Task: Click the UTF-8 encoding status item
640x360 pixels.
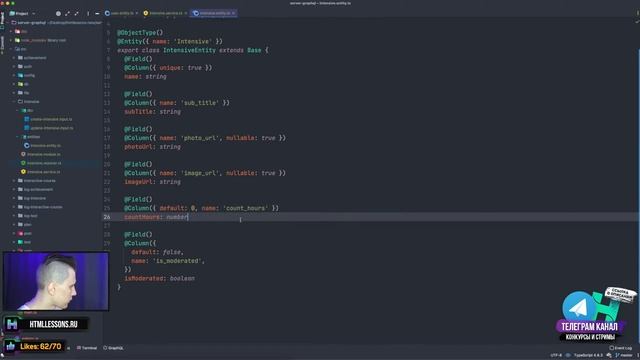Action: [556, 355]
